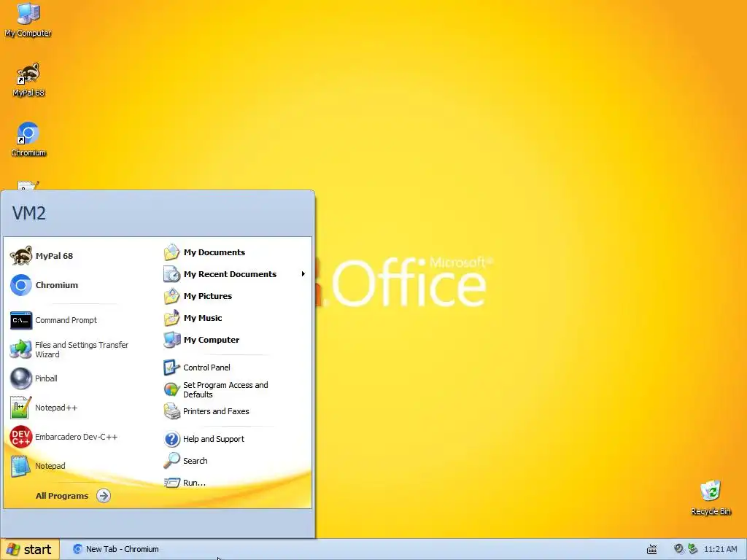Viewport: 747px width, 560px height.
Task: Click Chromium icon in Start menu
Action: 21,285
